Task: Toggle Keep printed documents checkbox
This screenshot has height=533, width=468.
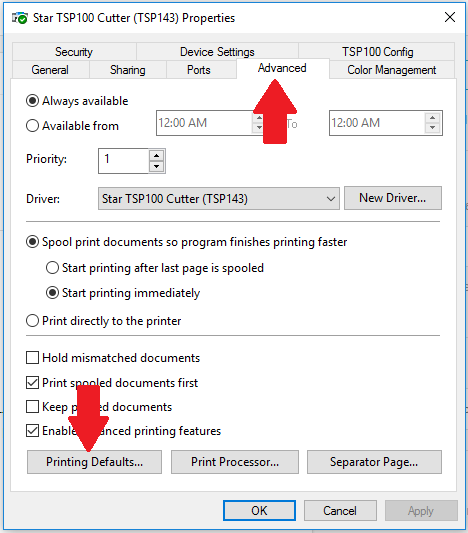Action: click(x=32, y=407)
